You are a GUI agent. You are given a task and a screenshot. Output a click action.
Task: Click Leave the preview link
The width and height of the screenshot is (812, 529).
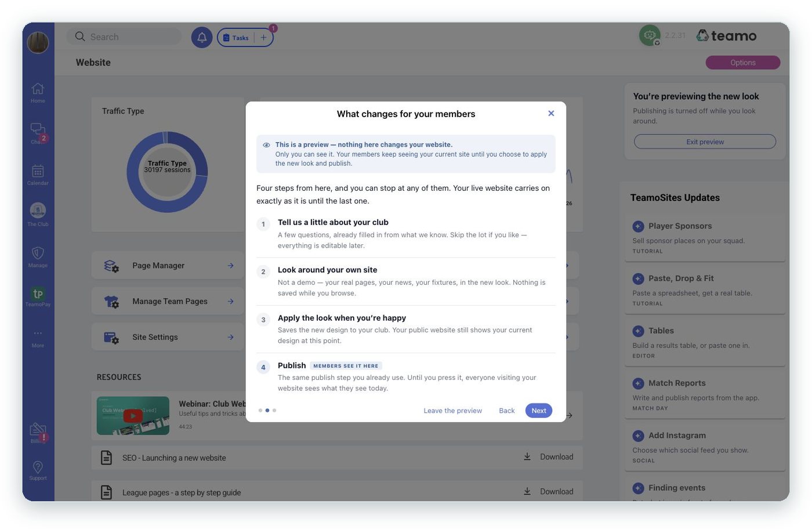452,411
